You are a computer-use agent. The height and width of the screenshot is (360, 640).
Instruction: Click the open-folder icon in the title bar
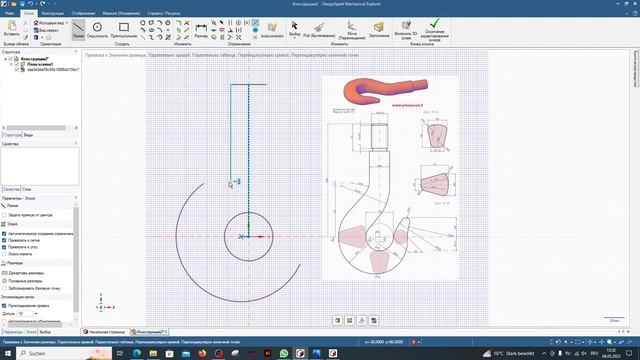[x=13, y=4]
